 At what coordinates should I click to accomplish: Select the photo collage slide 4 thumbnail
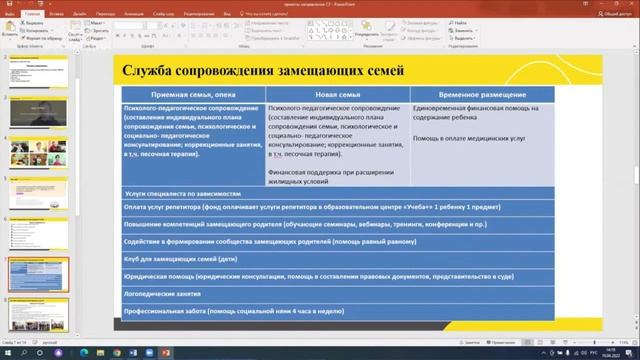38,153
